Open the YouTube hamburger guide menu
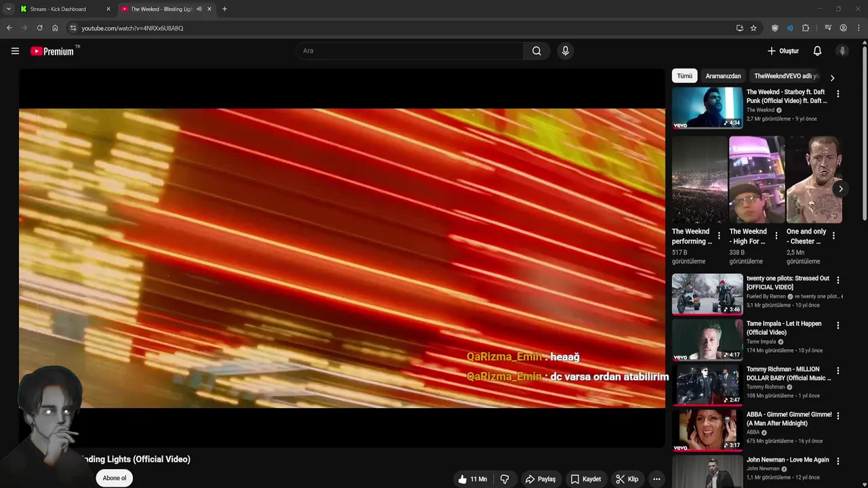The width and height of the screenshot is (868, 488). pos(15,51)
